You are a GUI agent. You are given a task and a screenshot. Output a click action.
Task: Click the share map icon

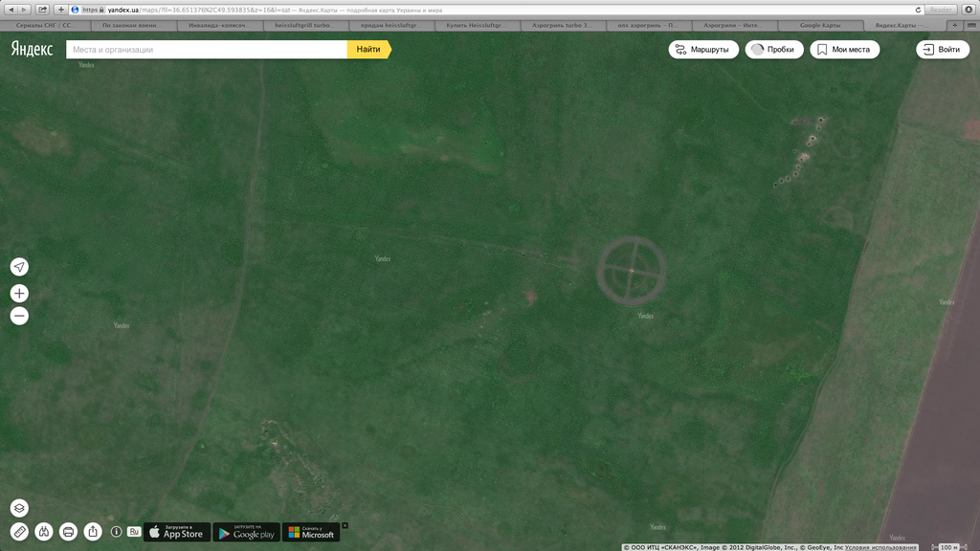pos(93,532)
